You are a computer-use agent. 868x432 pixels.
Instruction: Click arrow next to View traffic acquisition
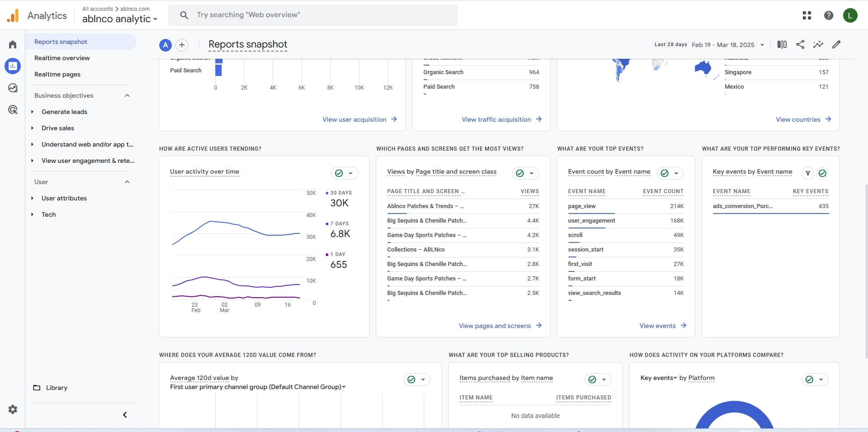pos(539,119)
